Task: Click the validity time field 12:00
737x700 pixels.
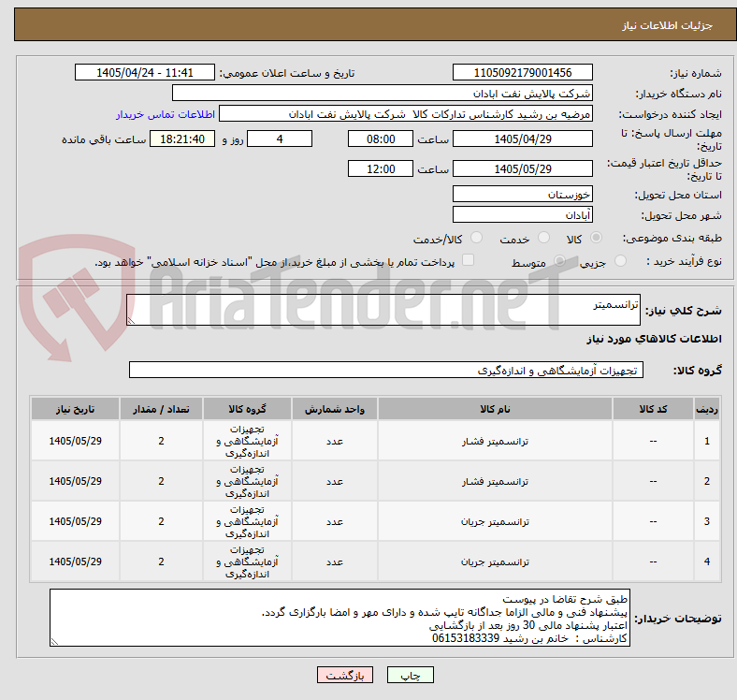Action: [381, 168]
